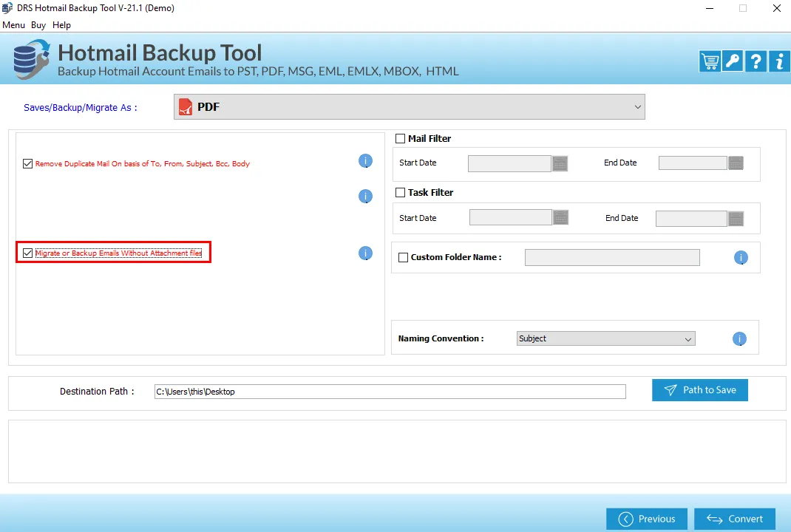
Task: Click the question mark help icon
Action: [756, 61]
